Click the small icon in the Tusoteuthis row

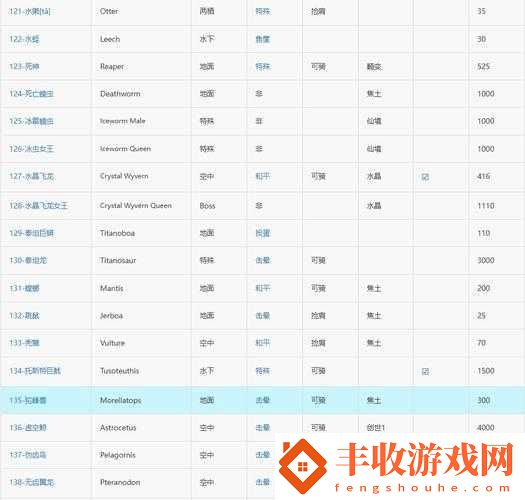click(x=425, y=371)
